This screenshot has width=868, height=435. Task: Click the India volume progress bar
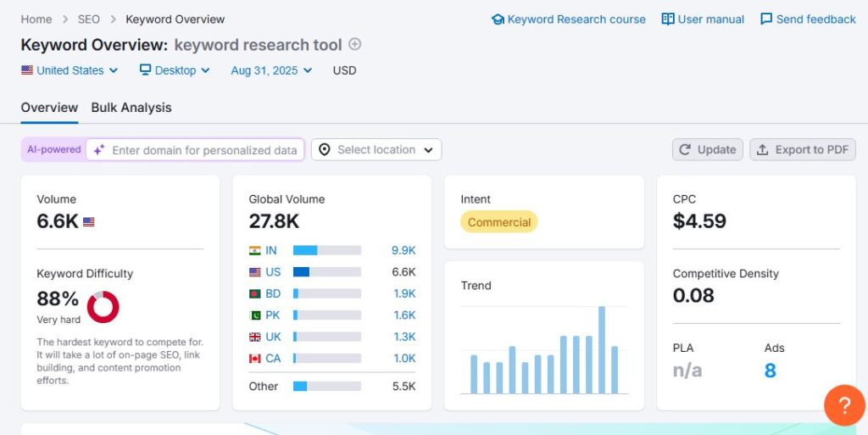point(327,251)
